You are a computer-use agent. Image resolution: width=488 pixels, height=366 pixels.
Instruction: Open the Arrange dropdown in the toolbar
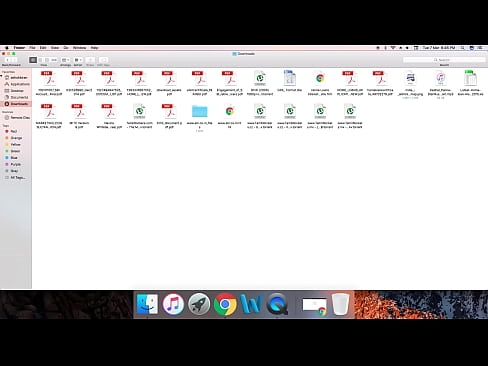point(65,60)
